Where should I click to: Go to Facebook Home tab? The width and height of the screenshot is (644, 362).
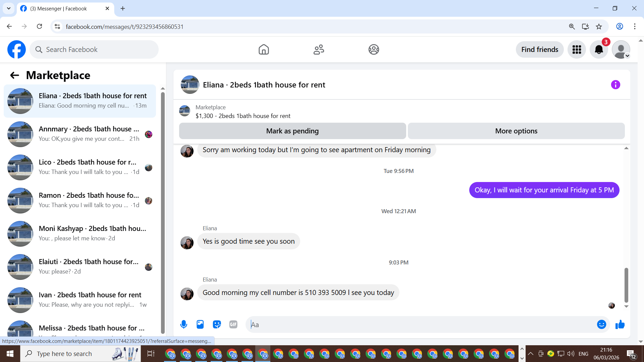pos(264,50)
